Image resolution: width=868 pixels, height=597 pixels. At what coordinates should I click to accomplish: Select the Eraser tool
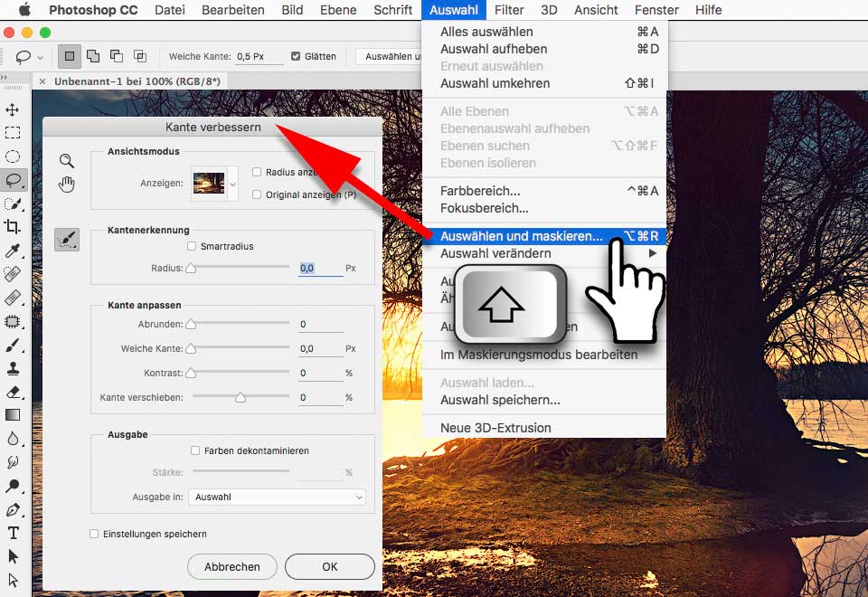point(12,392)
